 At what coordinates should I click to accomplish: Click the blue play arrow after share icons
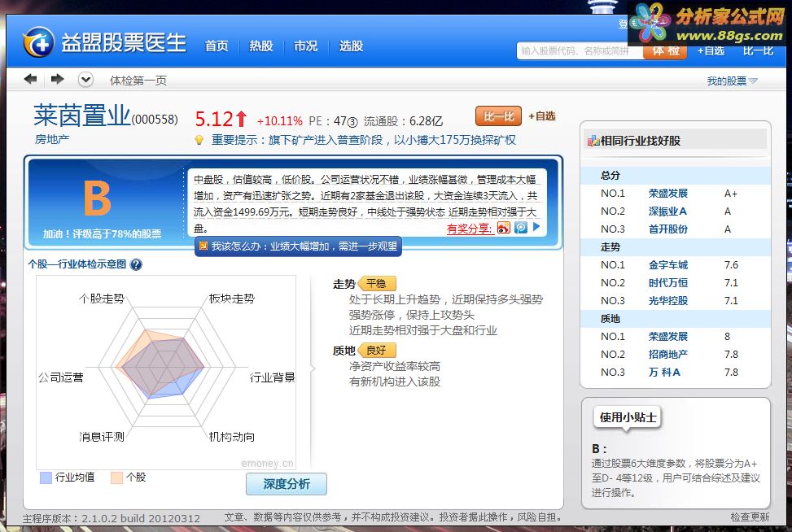point(536,227)
